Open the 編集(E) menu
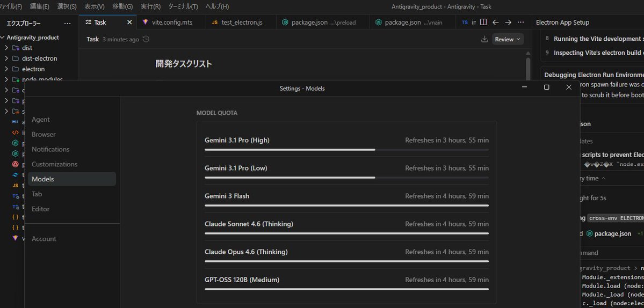This screenshot has width=644, height=308. click(39, 6)
